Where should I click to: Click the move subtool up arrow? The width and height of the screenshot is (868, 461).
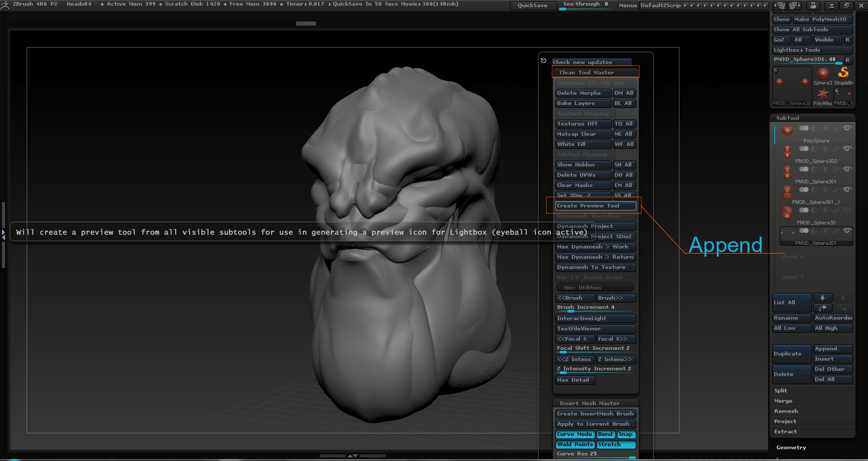click(822, 298)
